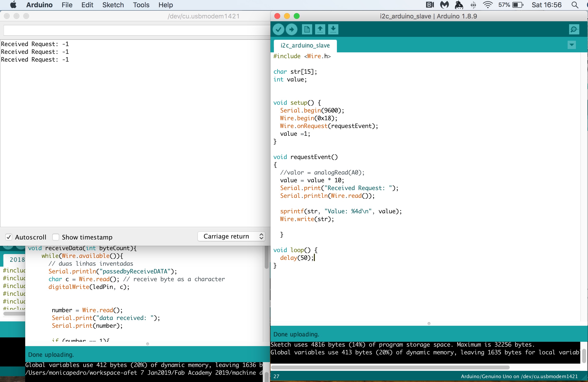588x382 pixels.
Task: Click the Wi-Fi status icon
Action: (x=488, y=5)
